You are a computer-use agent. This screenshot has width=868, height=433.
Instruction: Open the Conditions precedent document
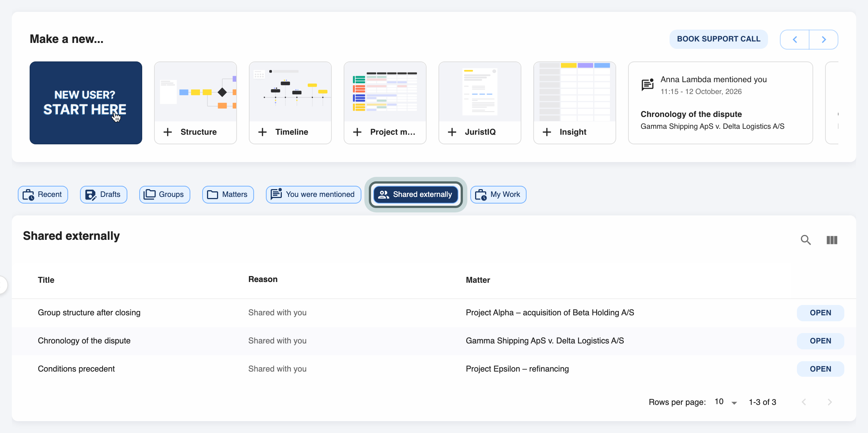click(x=820, y=369)
